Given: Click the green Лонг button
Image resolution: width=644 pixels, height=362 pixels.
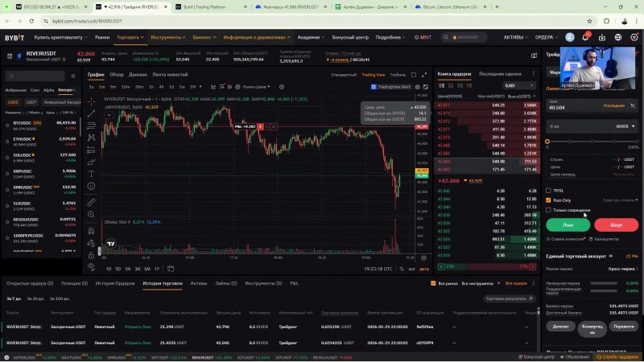Looking at the screenshot, I should tap(568, 225).
